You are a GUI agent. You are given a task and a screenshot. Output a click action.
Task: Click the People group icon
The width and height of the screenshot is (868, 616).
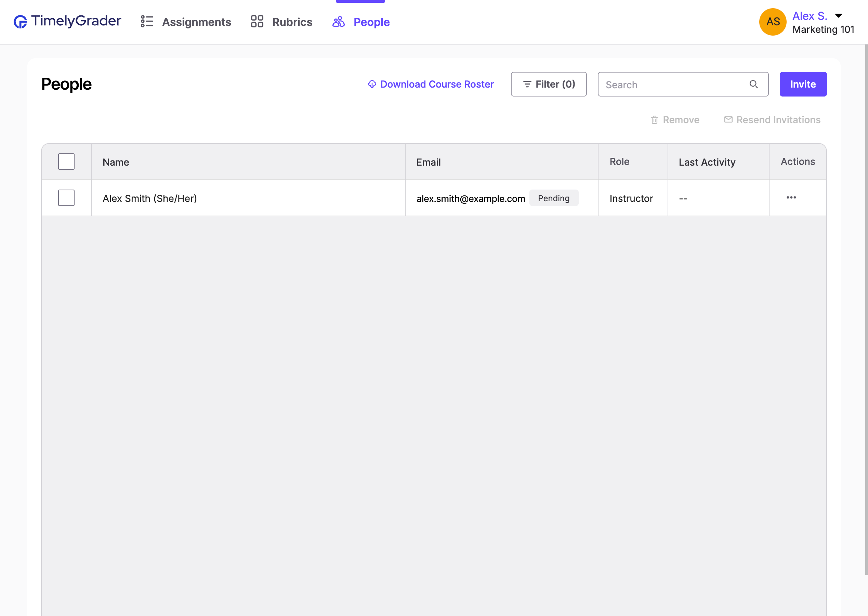[x=338, y=22]
